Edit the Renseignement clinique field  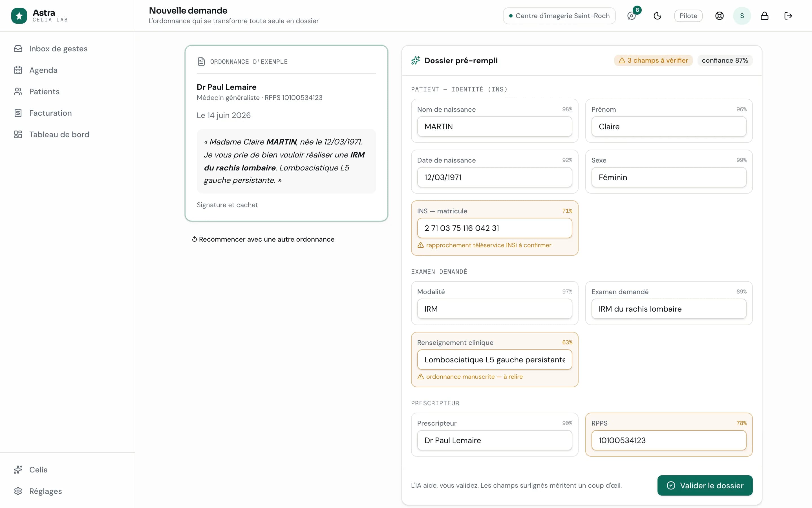(x=495, y=360)
